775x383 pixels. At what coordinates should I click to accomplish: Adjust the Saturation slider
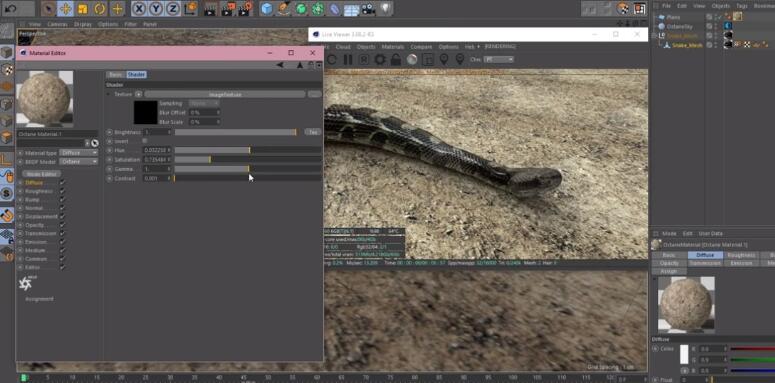tap(248, 160)
